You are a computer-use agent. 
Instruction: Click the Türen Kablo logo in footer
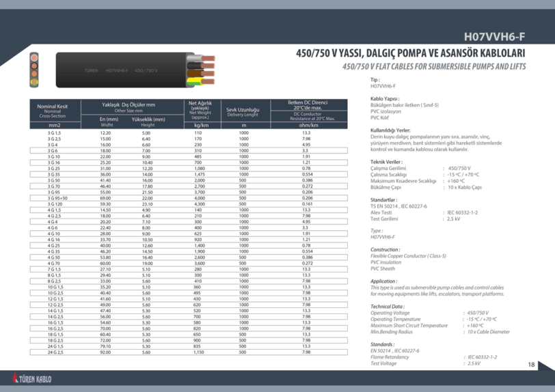pyautogui.click(x=33, y=378)
